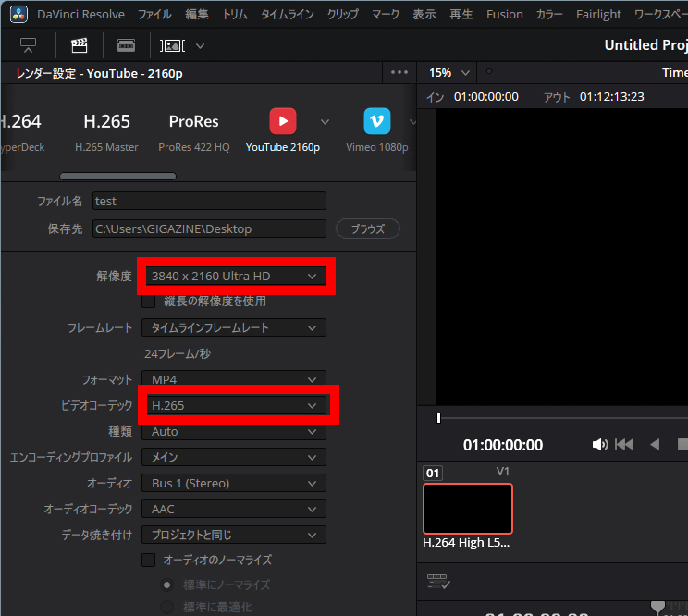
Task: Click the tape deck icon in toolbar
Action: coord(126,45)
